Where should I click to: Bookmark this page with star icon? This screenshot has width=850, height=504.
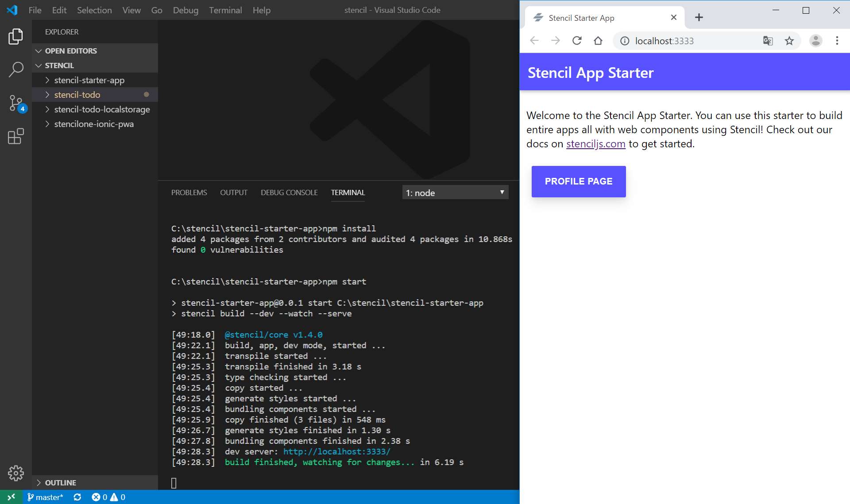(789, 41)
